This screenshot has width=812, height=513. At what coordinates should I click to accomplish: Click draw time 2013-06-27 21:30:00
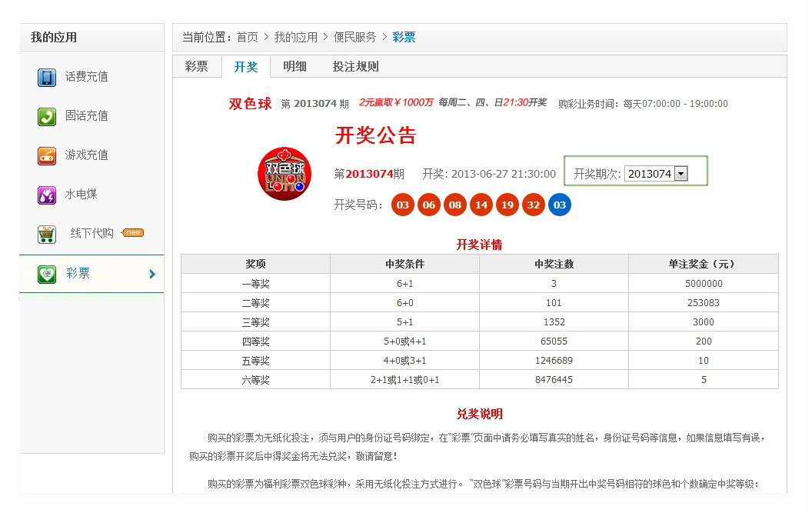[504, 174]
